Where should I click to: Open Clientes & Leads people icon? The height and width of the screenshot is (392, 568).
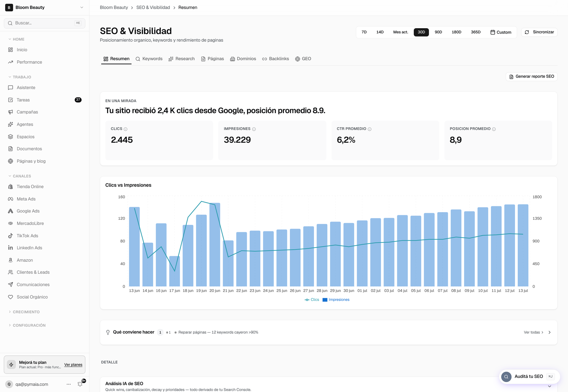coord(10,272)
